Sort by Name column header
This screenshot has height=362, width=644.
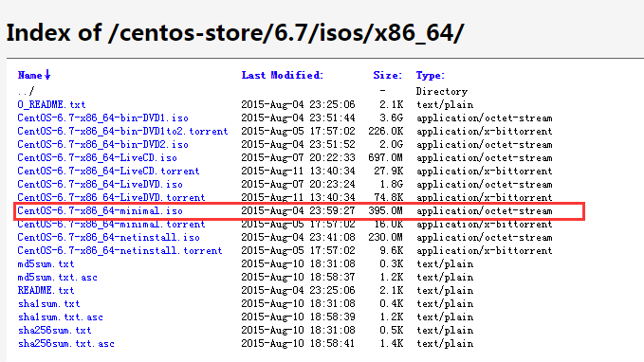tap(30, 75)
